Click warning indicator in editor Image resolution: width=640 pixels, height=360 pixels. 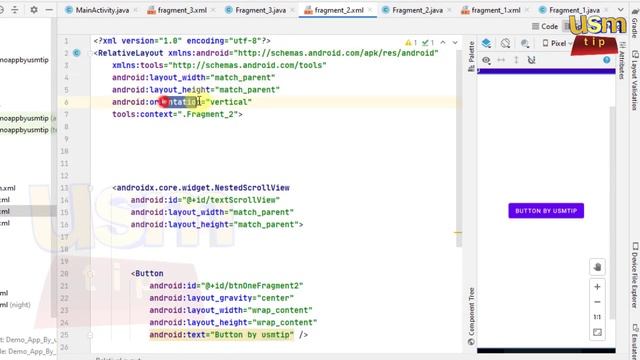pos(410,43)
